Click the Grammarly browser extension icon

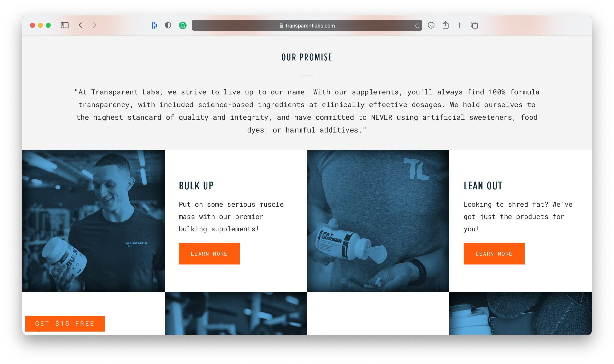(182, 25)
